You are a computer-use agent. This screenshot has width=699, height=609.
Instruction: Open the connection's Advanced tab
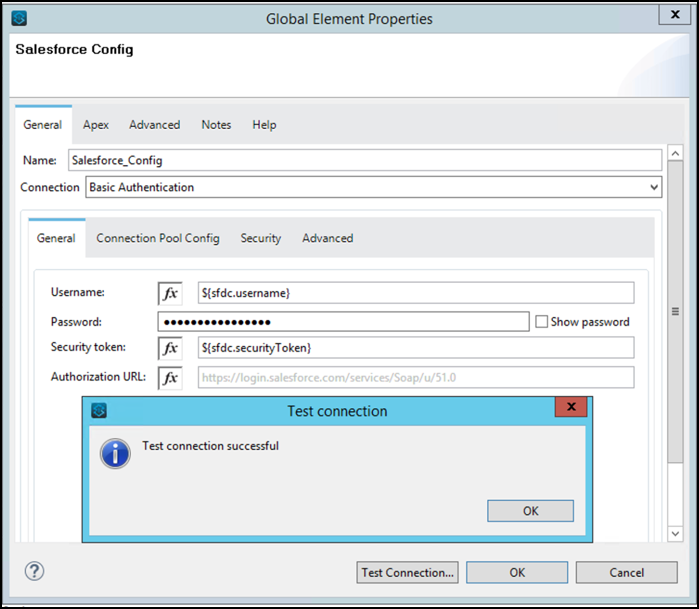tap(328, 238)
